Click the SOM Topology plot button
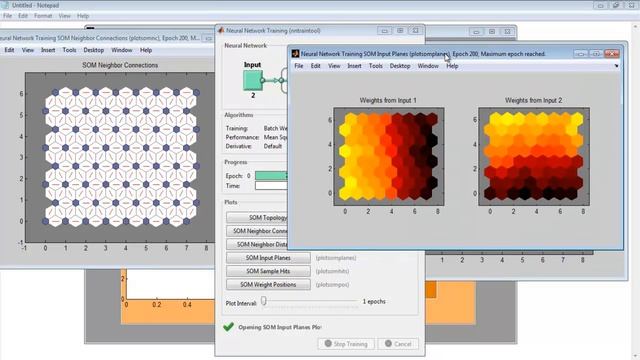This screenshot has width=640, height=360. point(257,218)
